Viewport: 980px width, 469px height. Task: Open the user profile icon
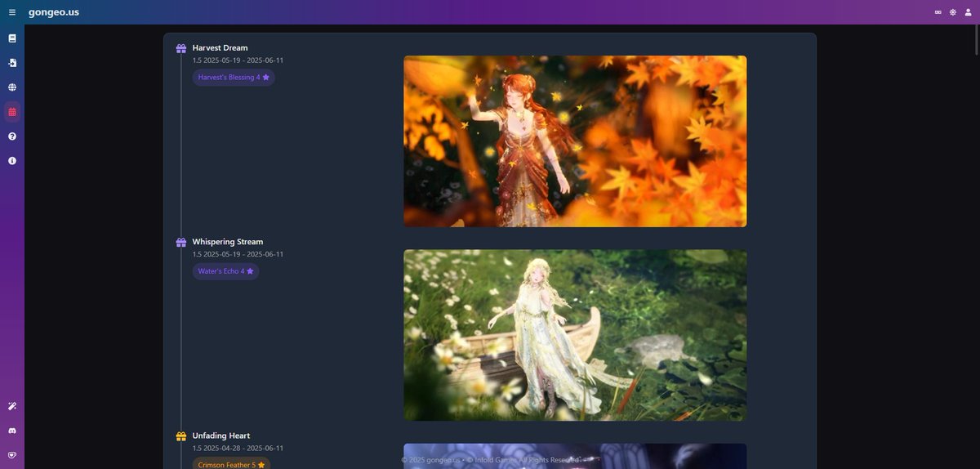click(x=969, y=12)
